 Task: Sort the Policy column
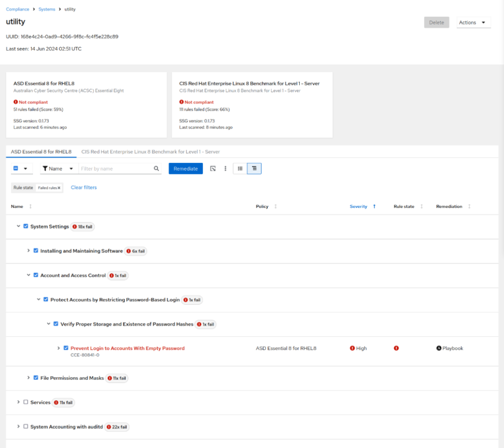(275, 206)
